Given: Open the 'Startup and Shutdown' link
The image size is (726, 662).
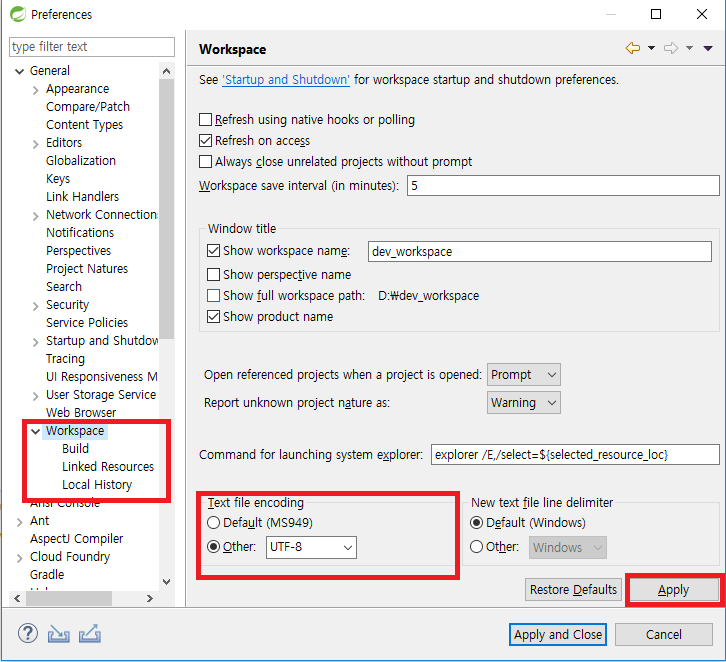Looking at the screenshot, I should pyautogui.click(x=286, y=80).
